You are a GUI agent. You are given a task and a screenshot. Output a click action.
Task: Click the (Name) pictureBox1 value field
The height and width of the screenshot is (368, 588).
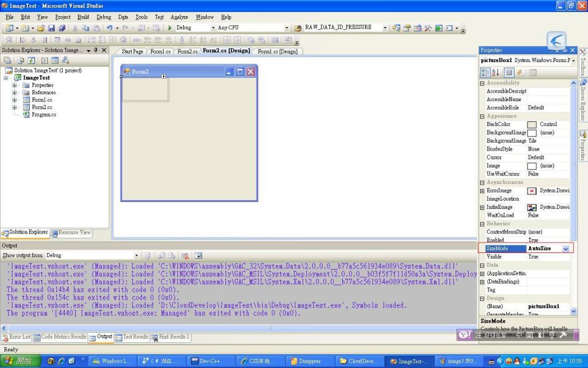pyautogui.click(x=548, y=306)
